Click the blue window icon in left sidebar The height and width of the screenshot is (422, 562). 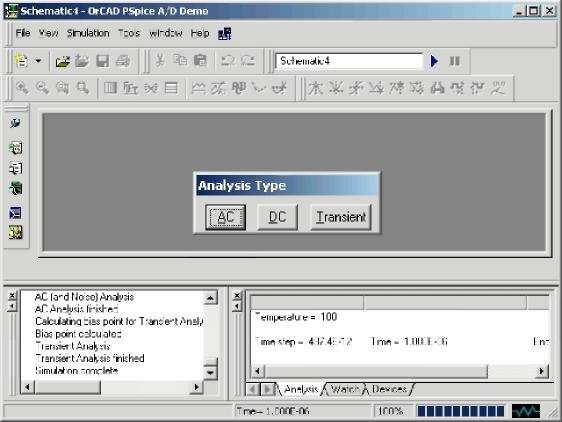point(15,213)
